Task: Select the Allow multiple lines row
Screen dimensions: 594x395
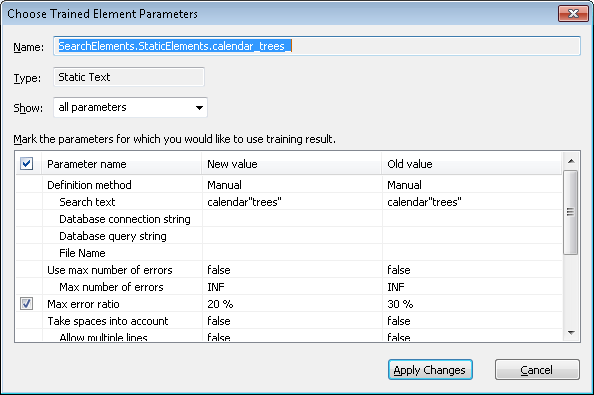Action: pyautogui.click(x=289, y=336)
